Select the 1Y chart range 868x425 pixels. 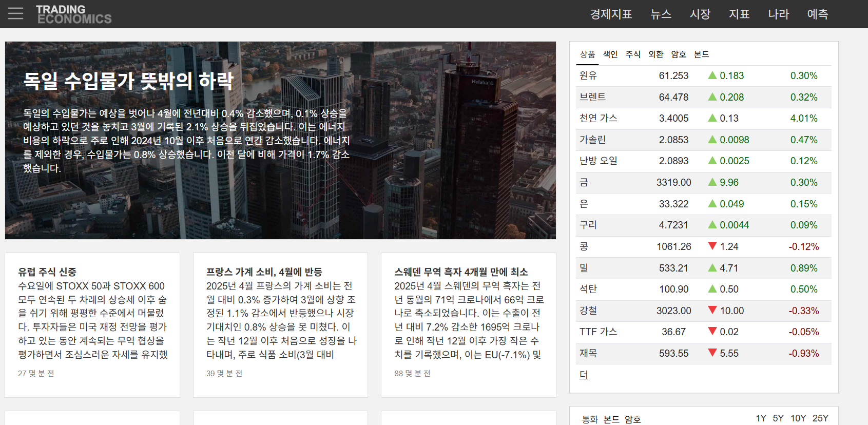pos(761,418)
